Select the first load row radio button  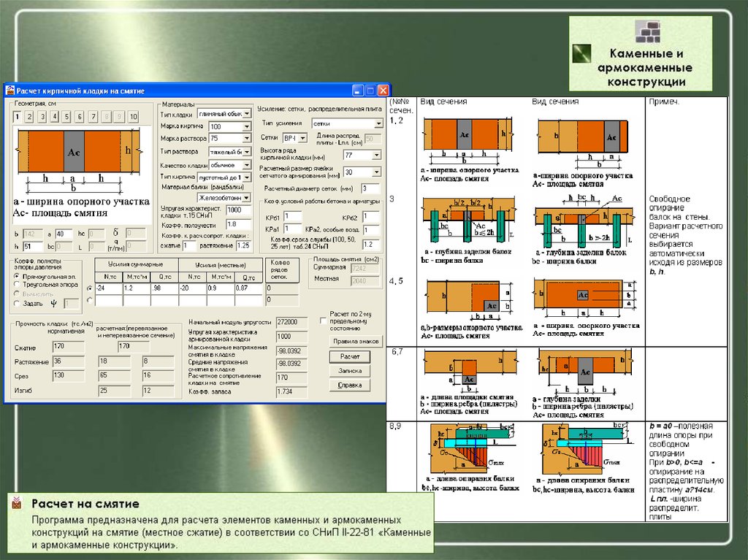coord(90,288)
